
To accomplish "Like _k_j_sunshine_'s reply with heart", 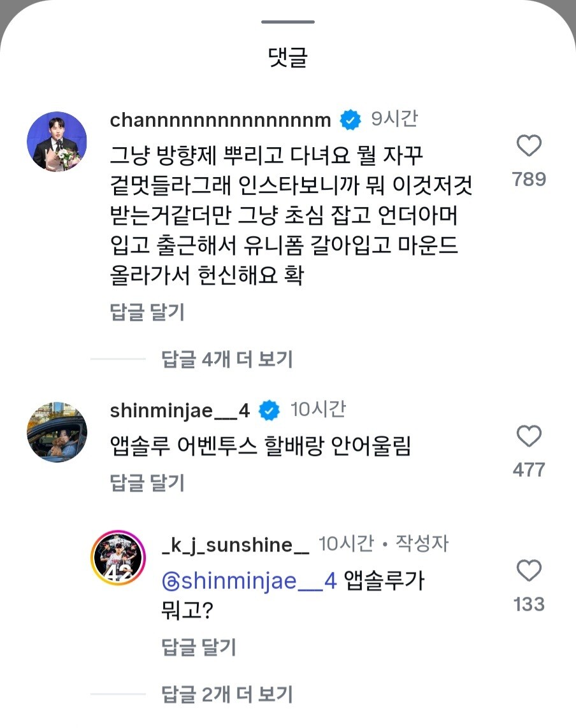I will (x=529, y=571).
